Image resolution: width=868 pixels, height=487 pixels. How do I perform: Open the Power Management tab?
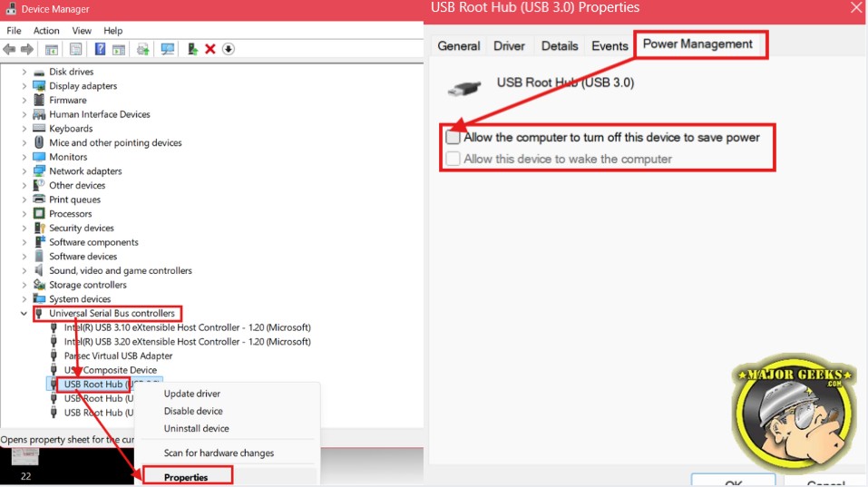(x=697, y=44)
